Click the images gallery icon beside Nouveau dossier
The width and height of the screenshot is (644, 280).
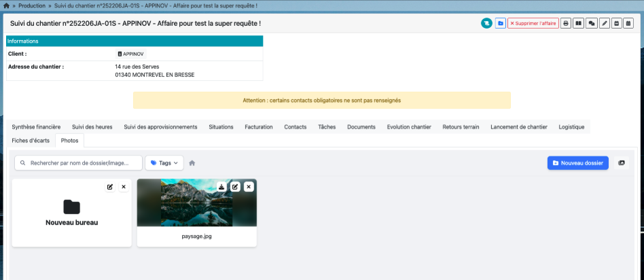[621, 163]
